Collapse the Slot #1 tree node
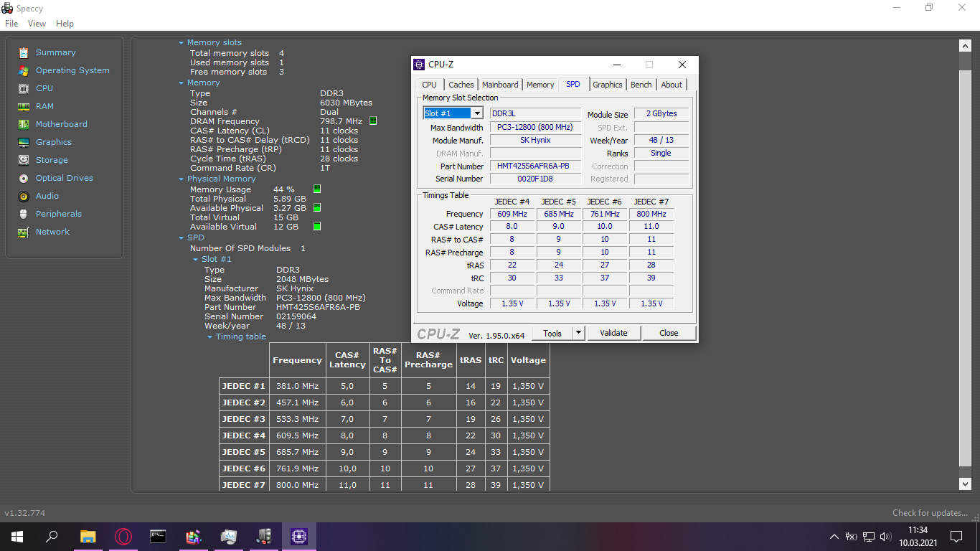Screen dimensions: 980x551 [195, 260]
